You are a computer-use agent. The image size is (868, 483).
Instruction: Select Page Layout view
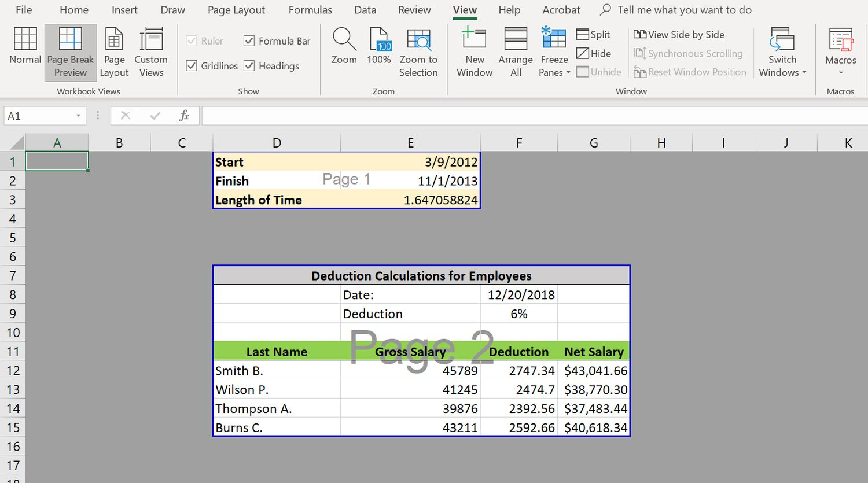[114, 52]
